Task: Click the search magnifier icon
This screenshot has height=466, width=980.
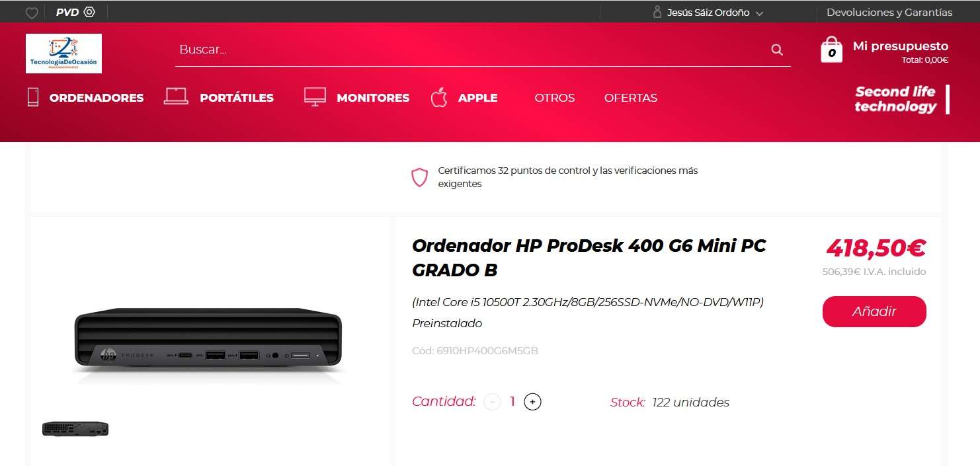Action: coord(777,50)
